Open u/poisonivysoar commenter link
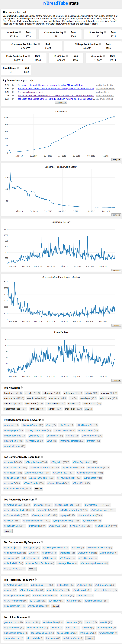Screen dimensions: 122x644 (12, 467)
